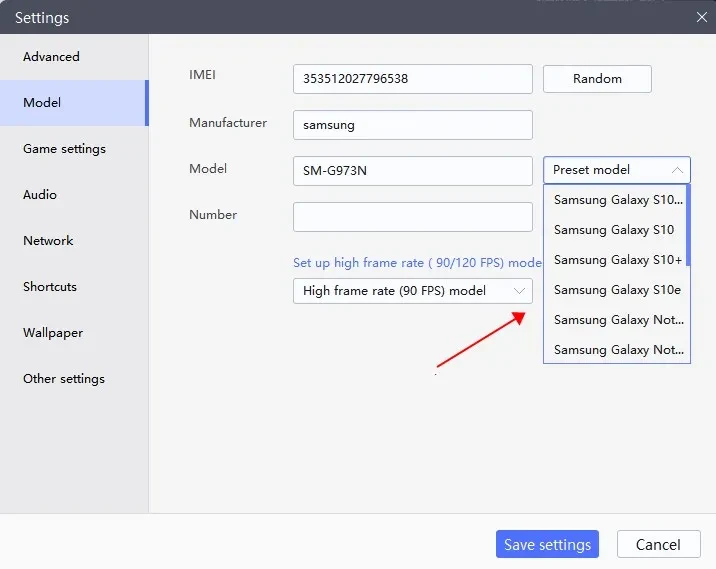Pick the first Samsung Galaxy Not... preset
This screenshot has width=716, height=569.
(615, 320)
